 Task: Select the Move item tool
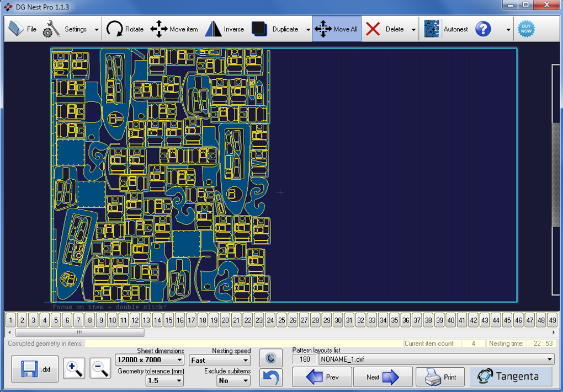tap(174, 29)
